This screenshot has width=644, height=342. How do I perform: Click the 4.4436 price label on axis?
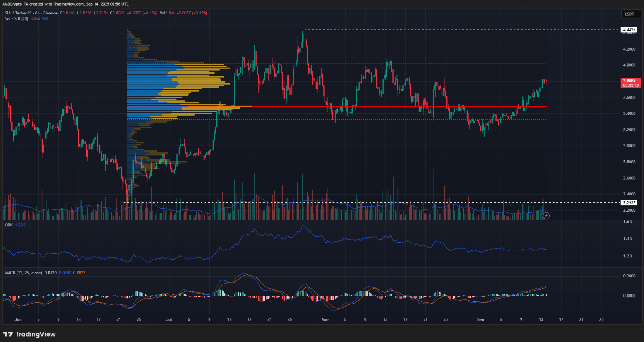pyautogui.click(x=630, y=30)
